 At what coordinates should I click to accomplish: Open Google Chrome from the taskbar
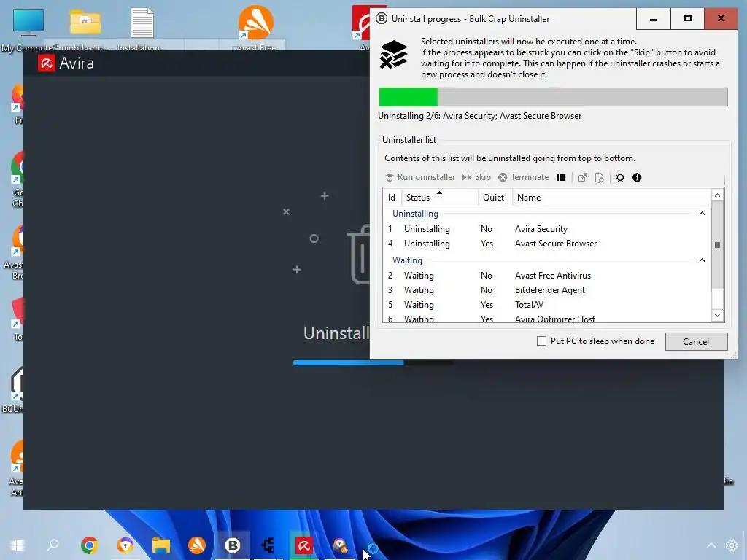89,545
